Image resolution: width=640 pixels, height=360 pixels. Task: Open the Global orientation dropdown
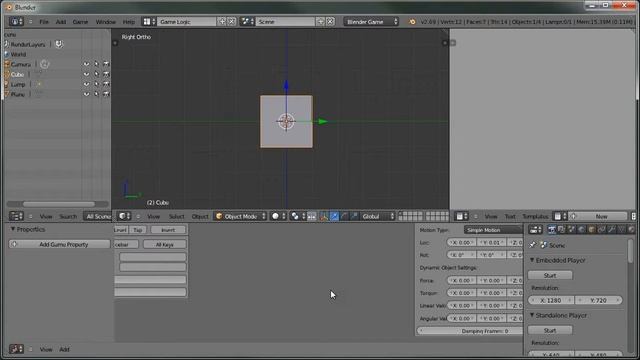pos(378,216)
